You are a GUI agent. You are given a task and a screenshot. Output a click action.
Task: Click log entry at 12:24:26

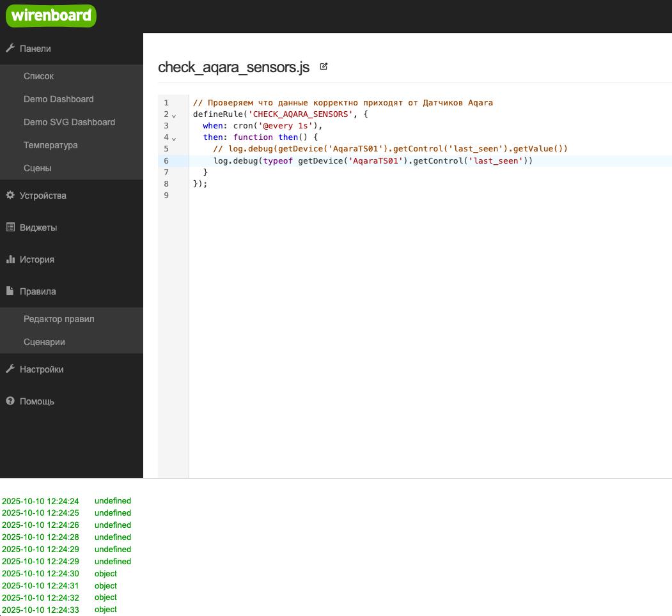pyautogui.click(x=66, y=525)
